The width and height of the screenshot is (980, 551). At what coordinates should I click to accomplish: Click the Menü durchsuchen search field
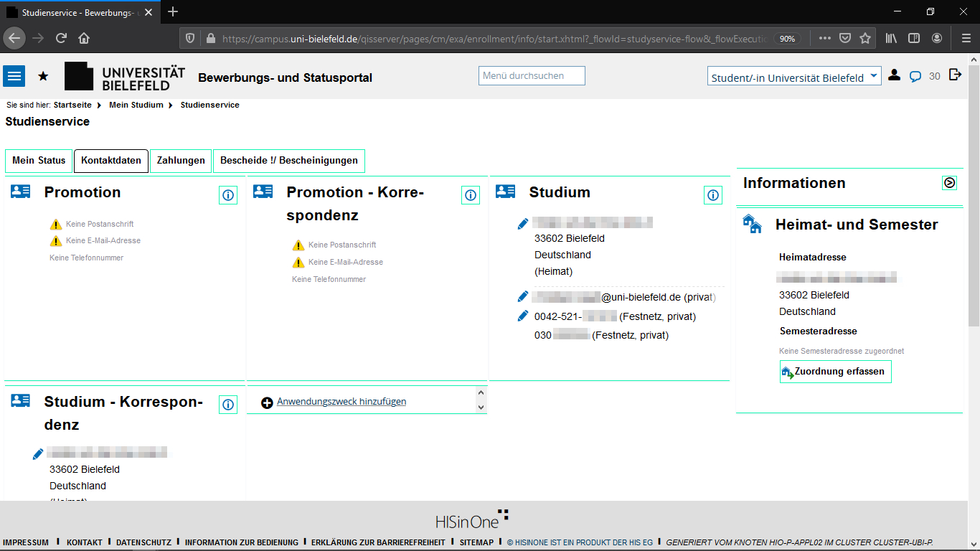[532, 76]
